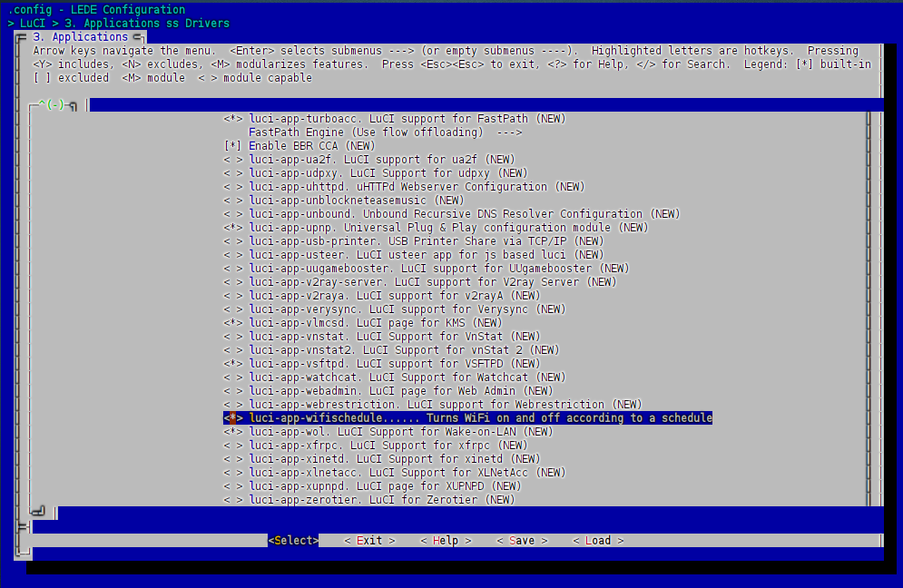Select the luci-app-webrestriction row
Viewport: 903px width, 588px height.
[433, 405]
